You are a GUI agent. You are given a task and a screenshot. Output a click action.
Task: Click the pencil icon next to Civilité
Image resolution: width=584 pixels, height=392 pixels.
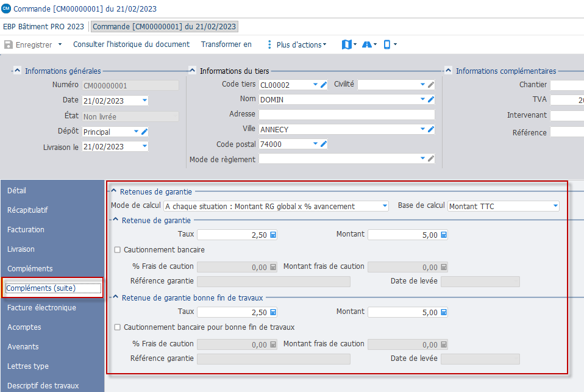click(431, 85)
